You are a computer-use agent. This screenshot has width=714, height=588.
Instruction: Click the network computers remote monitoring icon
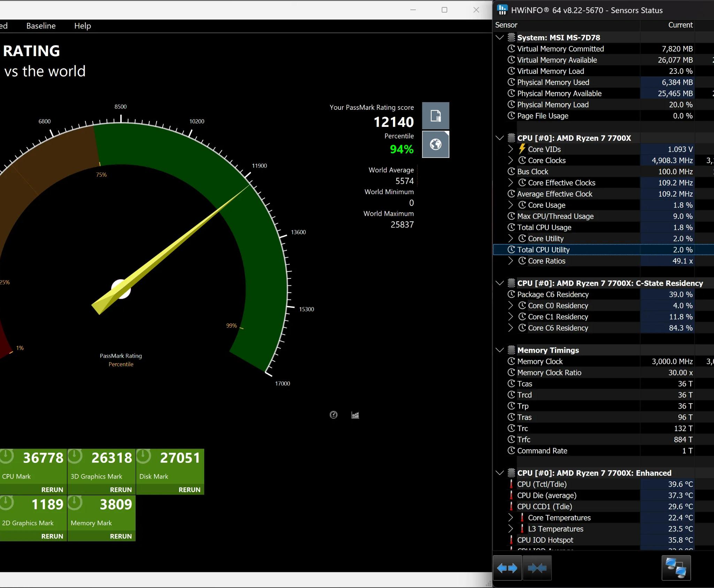(x=676, y=568)
